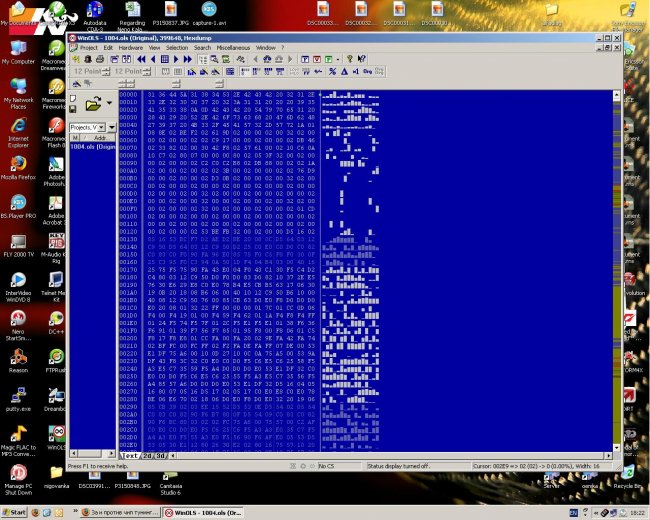Expand the dropdown arrow beside open folder

[x=109, y=104]
